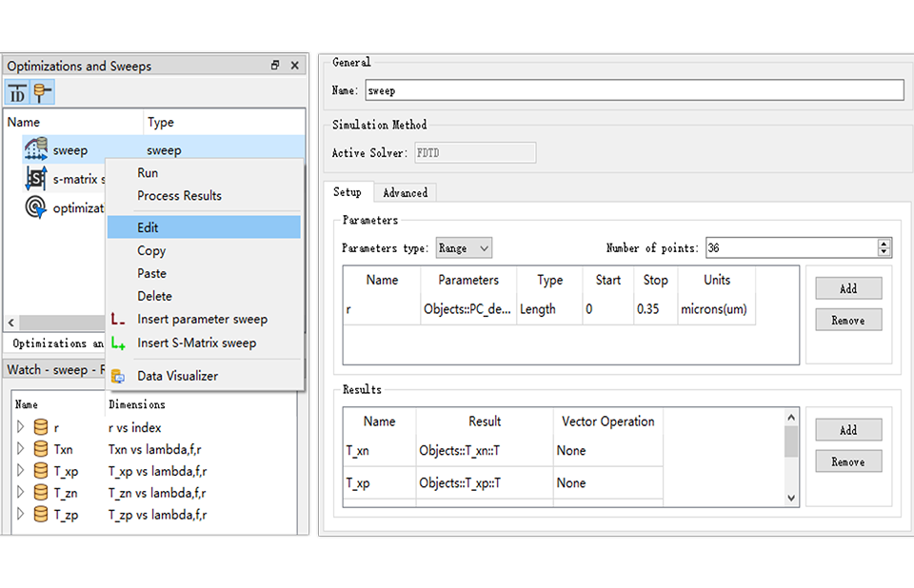914x588 pixels.
Task: Click the Objects::PC_de... parameter cell
Action: [x=468, y=309]
